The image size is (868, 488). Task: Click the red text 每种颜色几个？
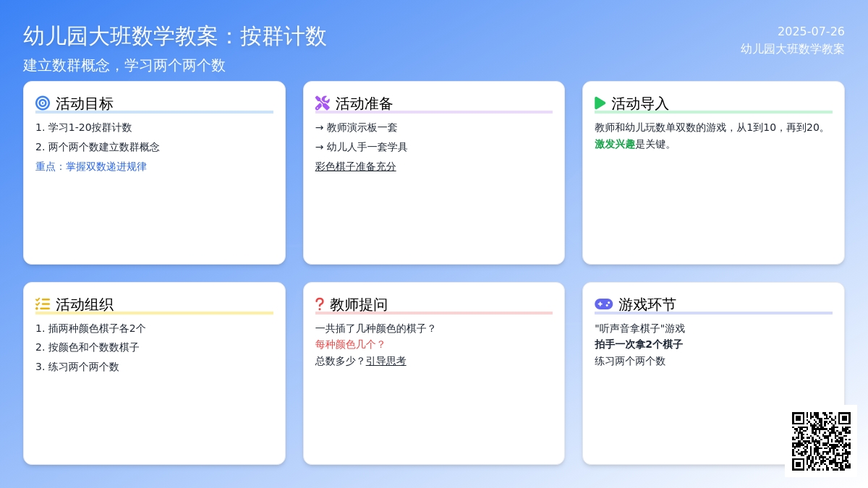click(351, 344)
